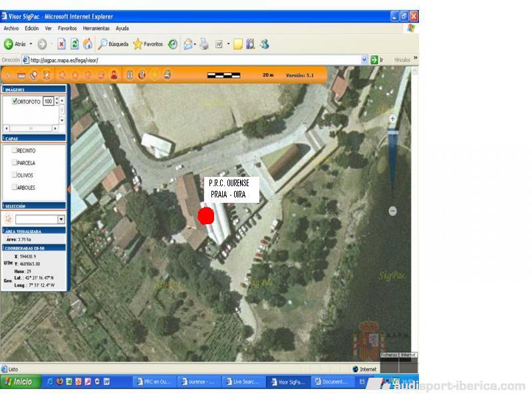
Task: Enable the OLIVOS layer checkbox
Action: click(14, 175)
